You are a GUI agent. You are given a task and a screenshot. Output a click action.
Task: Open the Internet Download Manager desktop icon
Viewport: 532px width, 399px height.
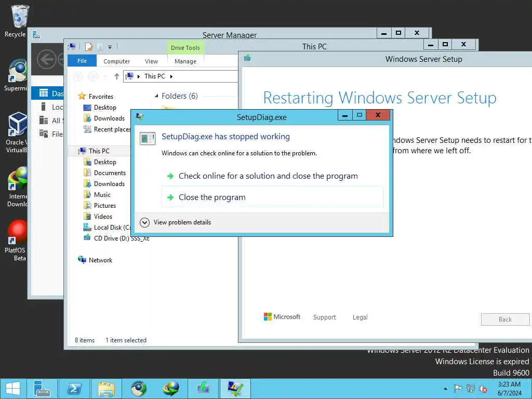click(16, 187)
